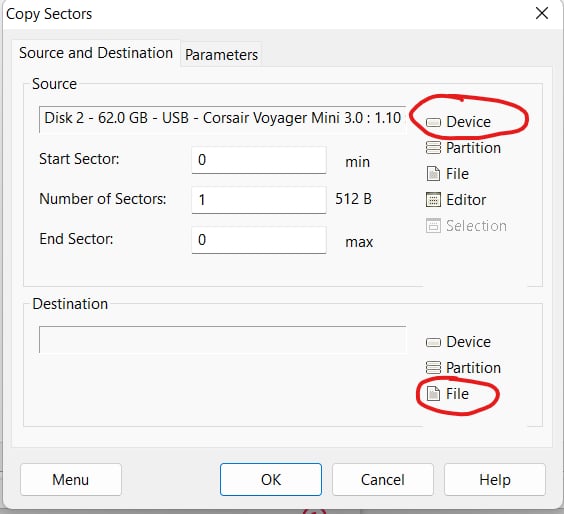Viewport: 564px width, 514px height.
Task: Choose the Destination File icon
Action: (433, 394)
